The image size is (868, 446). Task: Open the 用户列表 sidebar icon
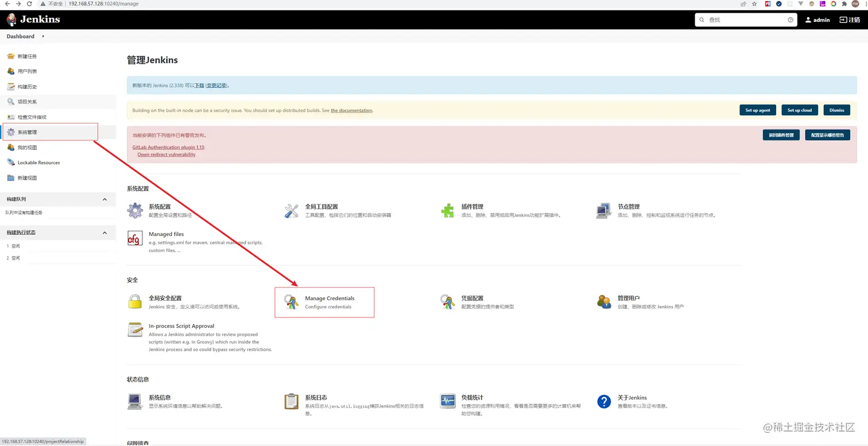[x=10, y=71]
